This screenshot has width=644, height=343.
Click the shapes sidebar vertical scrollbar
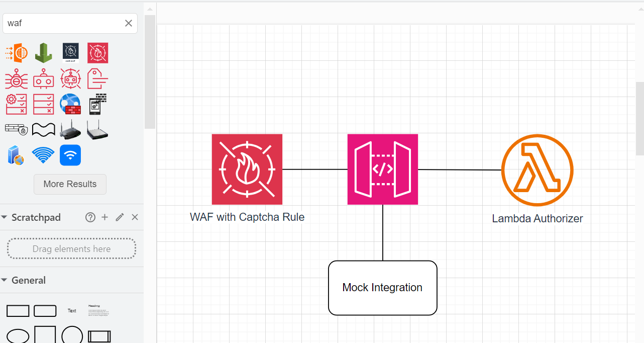pos(150,71)
